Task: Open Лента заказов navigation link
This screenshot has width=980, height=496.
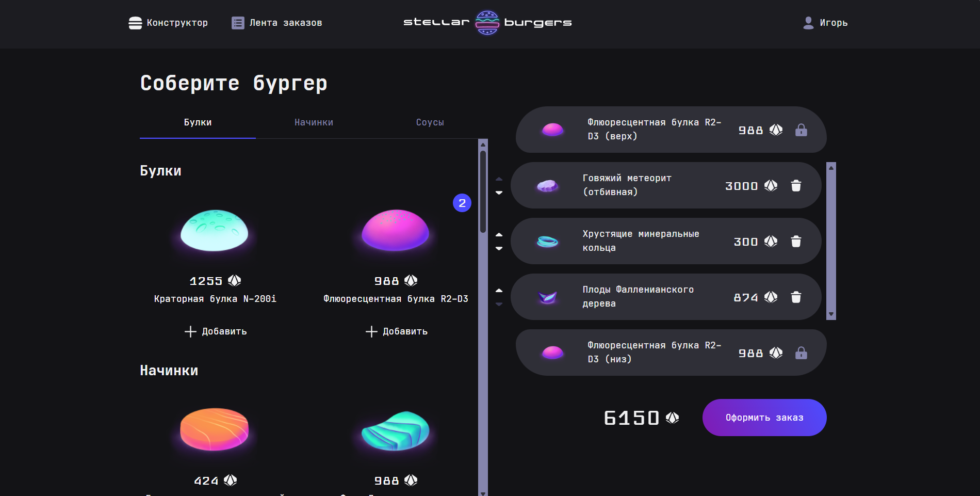Action: (277, 23)
